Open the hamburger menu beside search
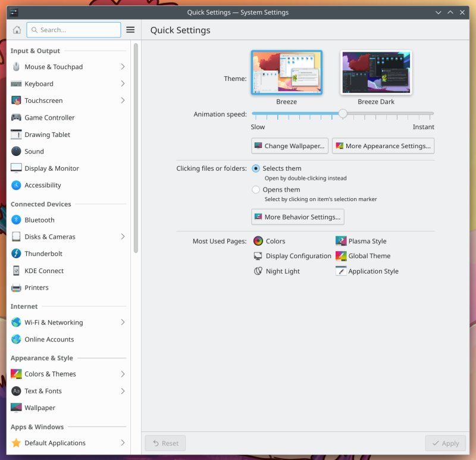Screen dimensions: 476x460 tap(130, 29)
